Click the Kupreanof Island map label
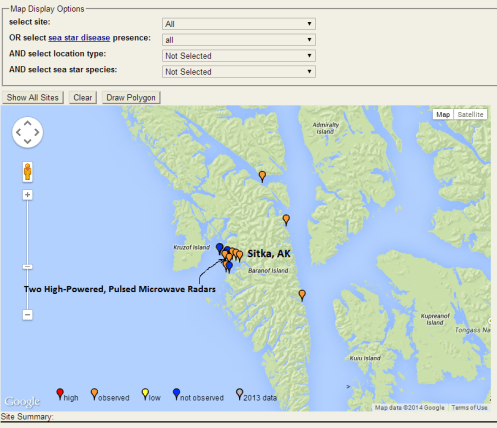The image size is (497, 428). click(435, 319)
